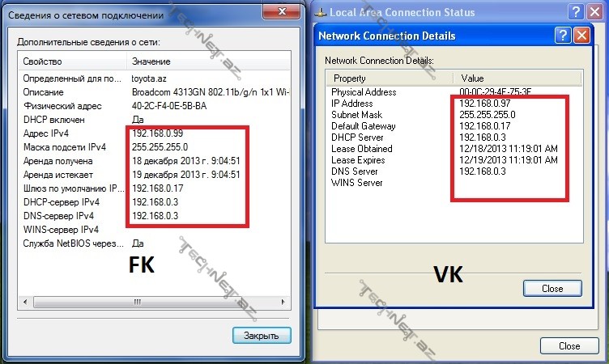Select the Аренда получена row
The width and height of the screenshot is (609, 364).
(155, 161)
